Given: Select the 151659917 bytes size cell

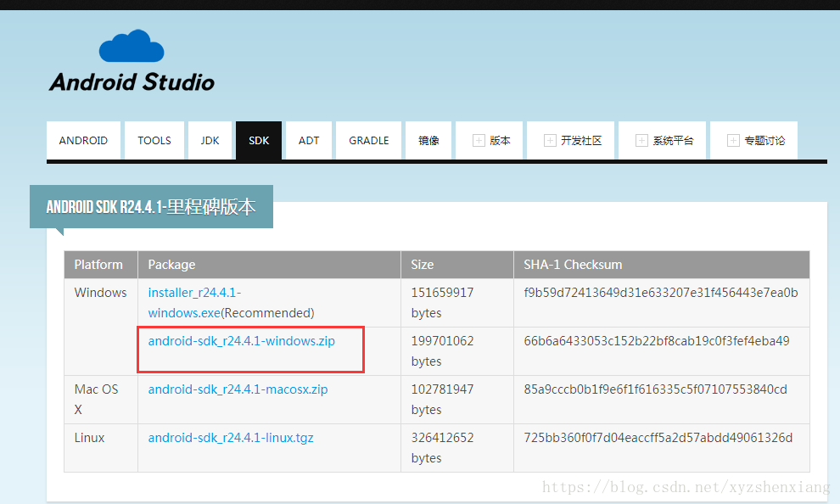Looking at the screenshot, I should click(x=457, y=303).
